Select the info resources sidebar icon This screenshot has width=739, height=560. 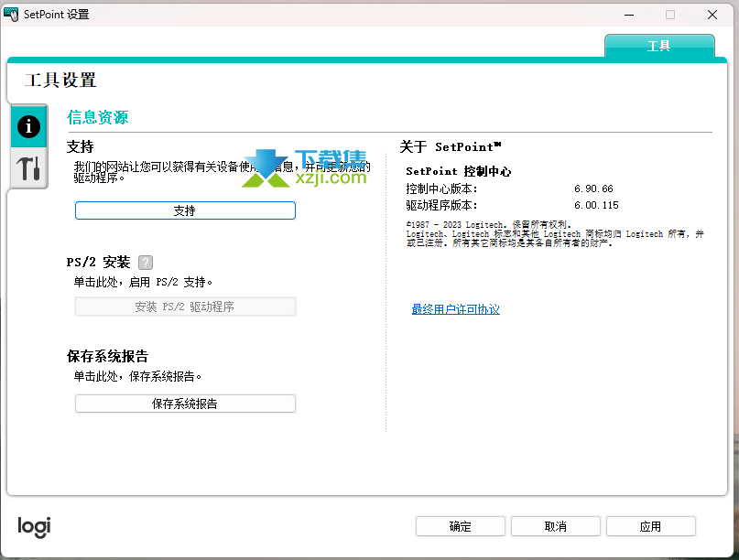28,126
